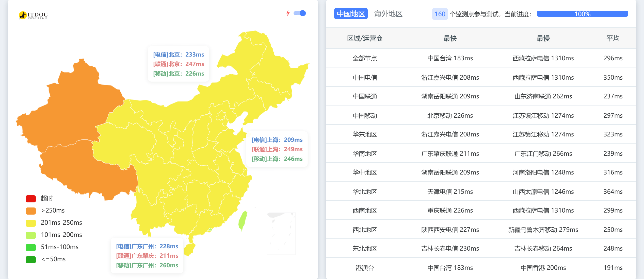The image size is (644, 279).
Task: Click the dark green <=50ms legend swatch
Action: pyautogui.click(x=31, y=259)
